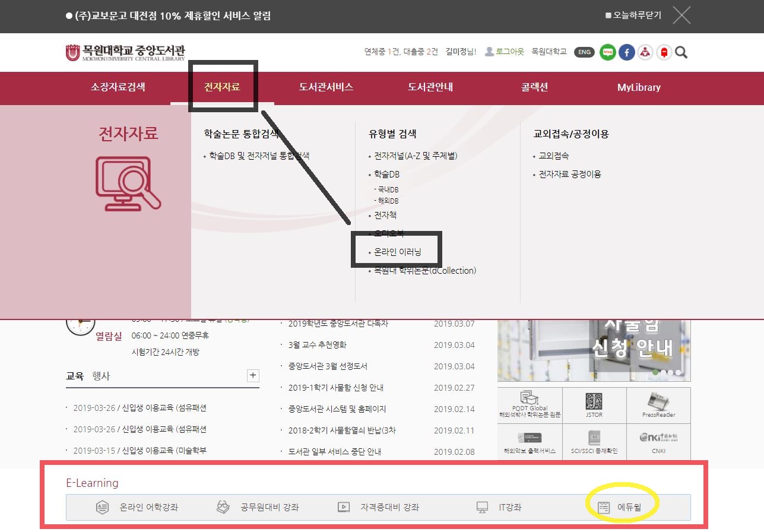Open the library's Facebook page icon
The height and width of the screenshot is (532, 764).
tap(626, 52)
